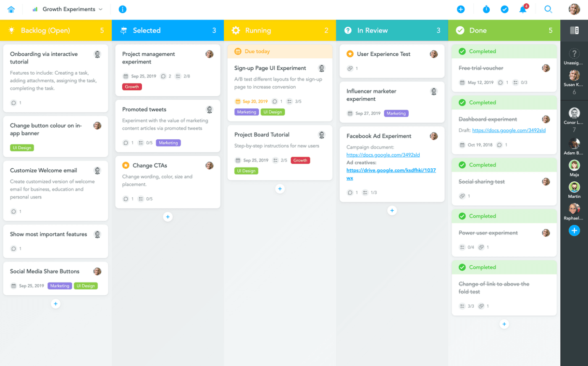The width and height of the screenshot is (588, 366).
Task: Open docs.google.com draft link in Dashboard experiment
Action: 509,131
